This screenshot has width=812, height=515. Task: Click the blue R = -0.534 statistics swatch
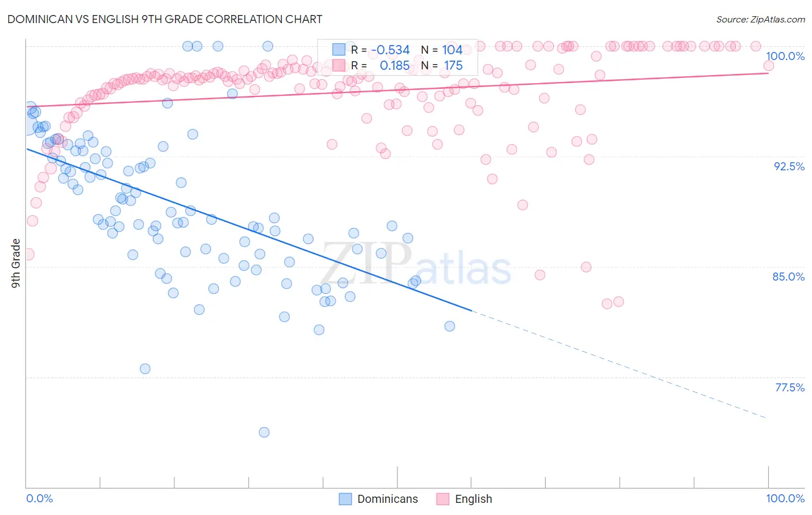pos(338,50)
